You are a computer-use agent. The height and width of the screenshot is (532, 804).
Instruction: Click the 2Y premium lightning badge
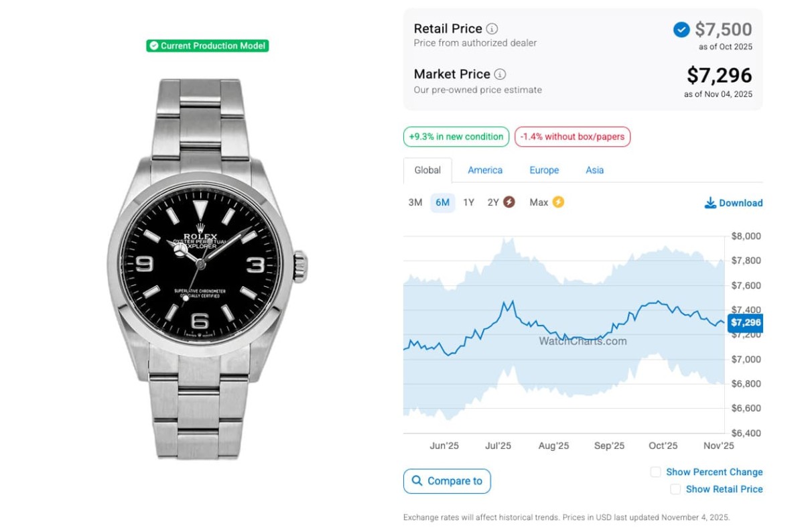point(509,202)
